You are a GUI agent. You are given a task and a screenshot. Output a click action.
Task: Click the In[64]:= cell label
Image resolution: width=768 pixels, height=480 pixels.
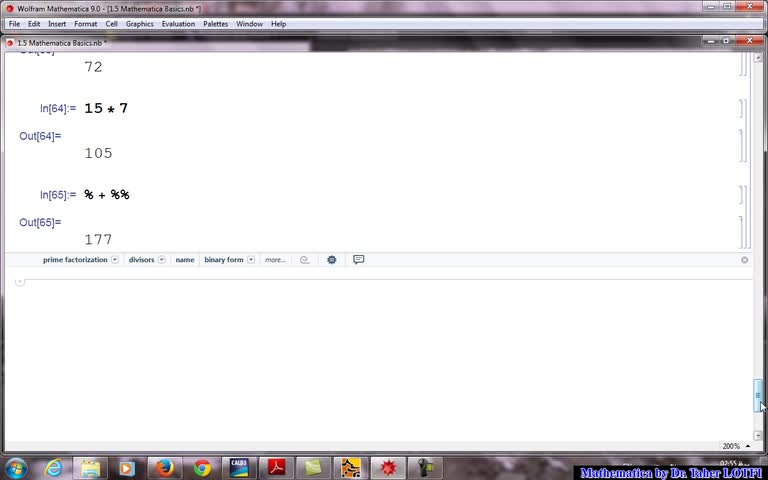tap(58, 109)
